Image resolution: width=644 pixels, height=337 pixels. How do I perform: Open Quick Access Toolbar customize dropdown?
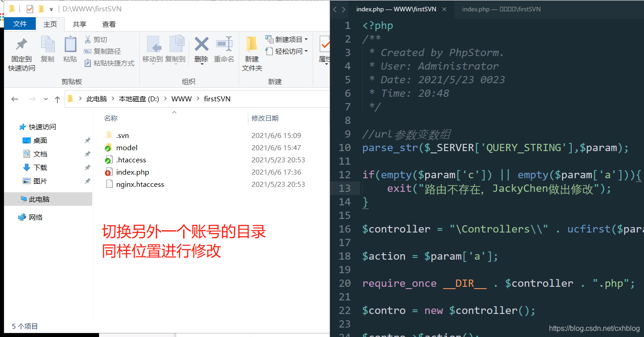(52, 9)
